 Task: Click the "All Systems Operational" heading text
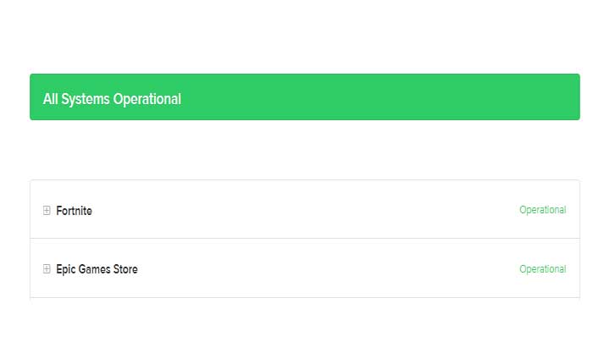tap(112, 99)
